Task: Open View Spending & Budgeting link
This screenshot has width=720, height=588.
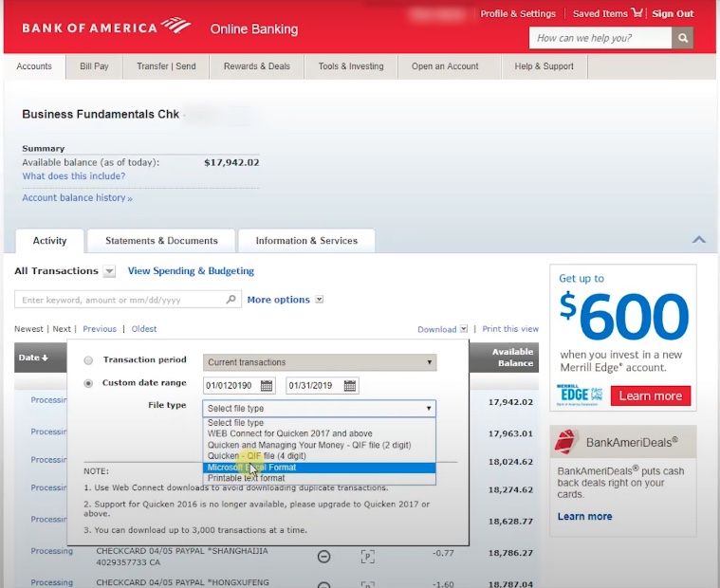Action: click(x=191, y=271)
